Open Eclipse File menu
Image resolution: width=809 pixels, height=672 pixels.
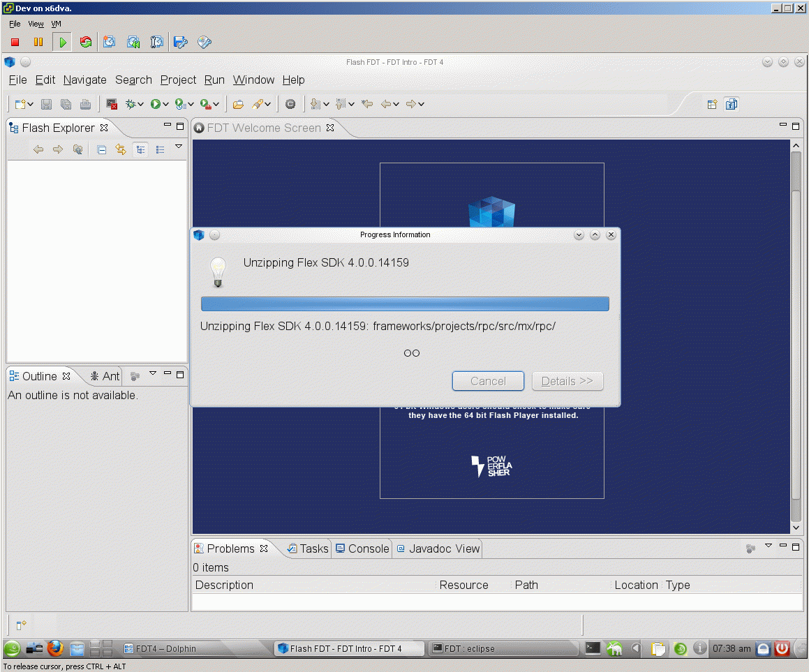click(x=17, y=80)
